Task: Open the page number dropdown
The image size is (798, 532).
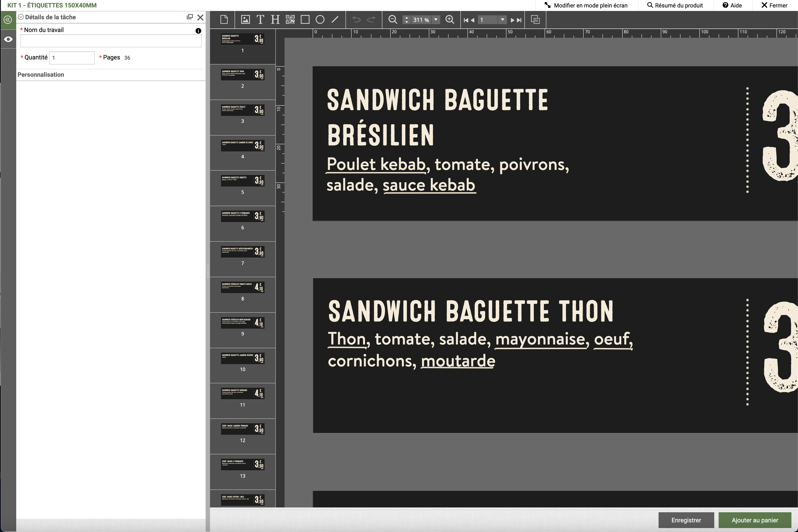Action: [x=503, y=20]
